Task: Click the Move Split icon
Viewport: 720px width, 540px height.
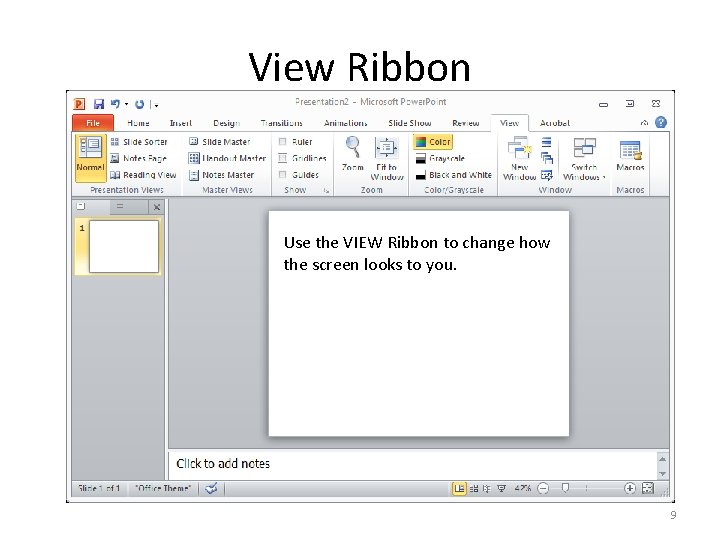Action: [x=546, y=175]
